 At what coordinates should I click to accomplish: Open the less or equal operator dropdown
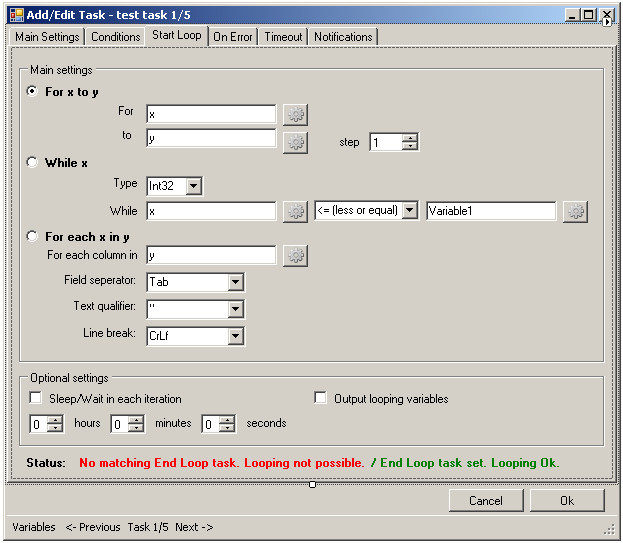409,211
